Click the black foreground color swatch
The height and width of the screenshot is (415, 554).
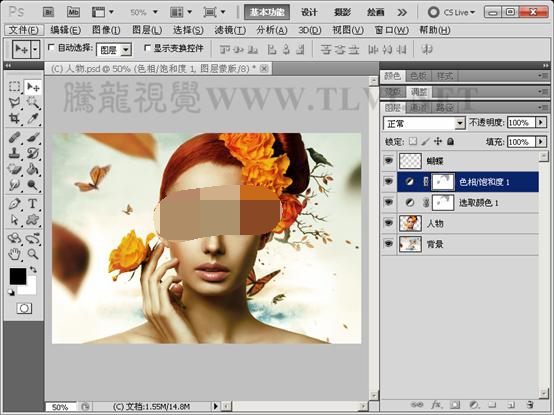[x=18, y=276]
